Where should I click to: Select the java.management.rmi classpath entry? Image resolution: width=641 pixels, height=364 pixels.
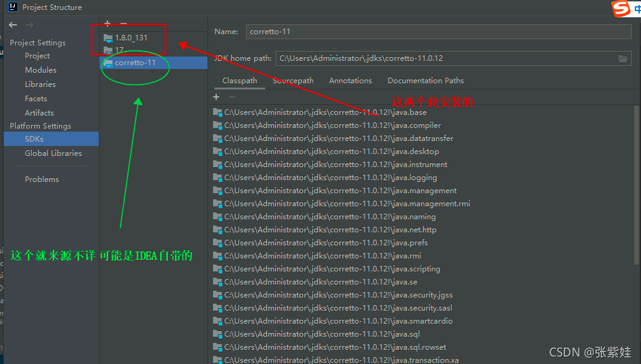coord(342,204)
